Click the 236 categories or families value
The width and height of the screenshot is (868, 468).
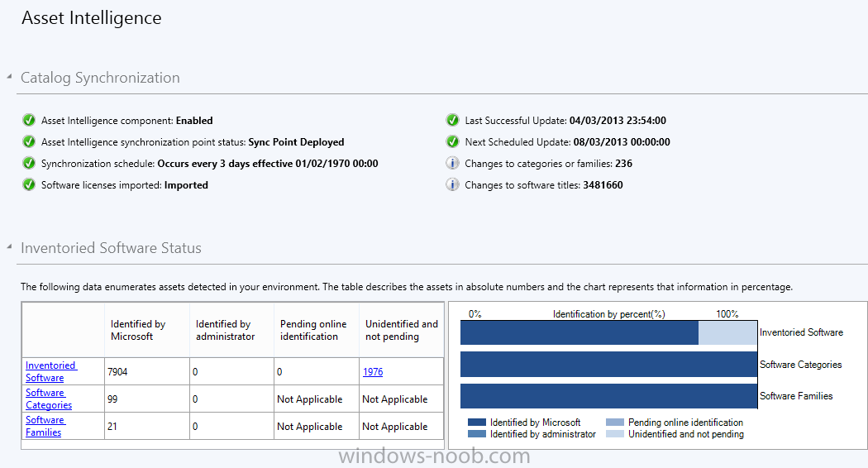(x=623, y=164)
